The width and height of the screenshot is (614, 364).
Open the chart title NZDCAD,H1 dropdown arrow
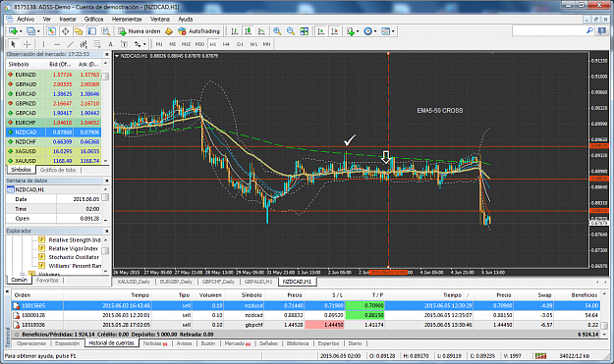click(x=117, y=56)
